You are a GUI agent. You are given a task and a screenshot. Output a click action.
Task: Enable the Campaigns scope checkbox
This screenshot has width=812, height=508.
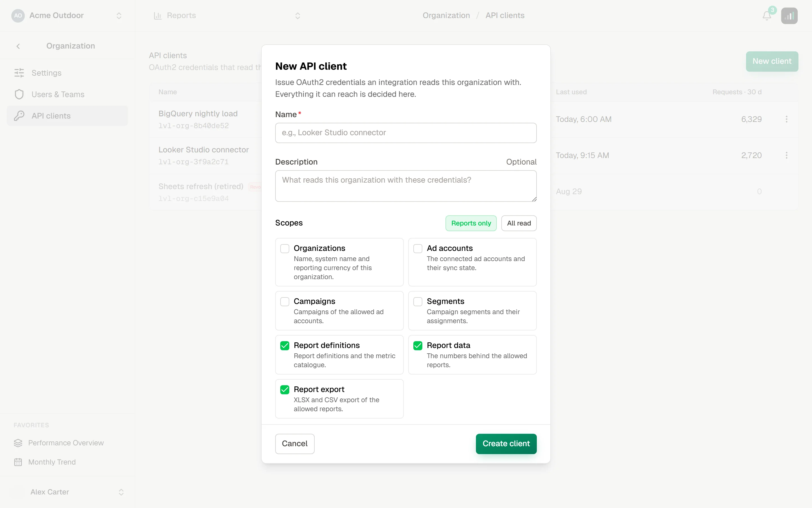(x=284, y=302)
